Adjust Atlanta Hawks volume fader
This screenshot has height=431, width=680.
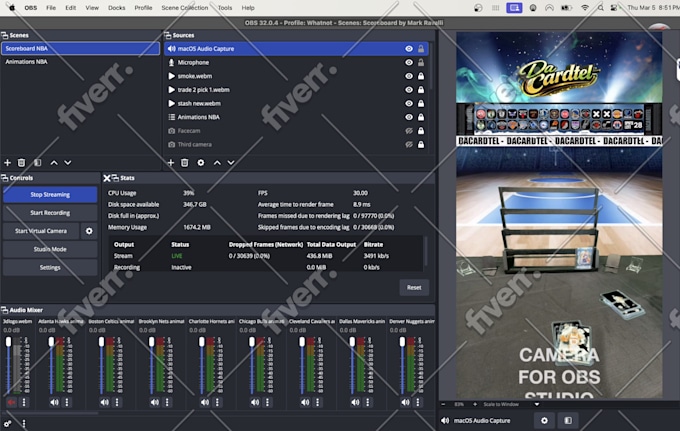coord(51,342)
